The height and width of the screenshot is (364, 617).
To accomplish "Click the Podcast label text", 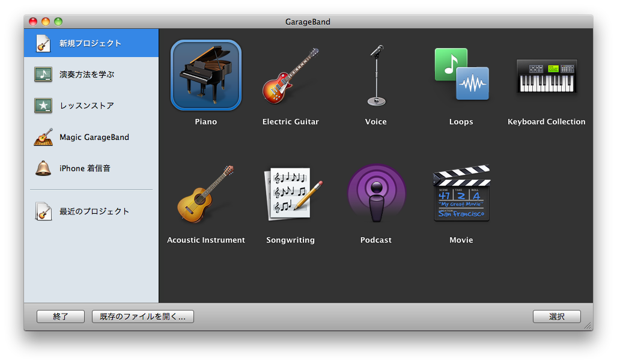I will point(376,240).
